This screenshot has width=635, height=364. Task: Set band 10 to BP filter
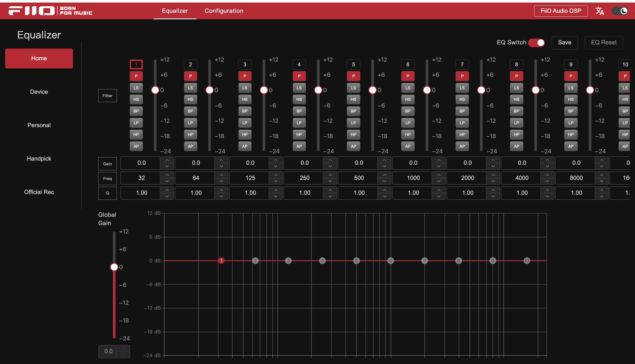pyautogui.click(x=625, y=111)
